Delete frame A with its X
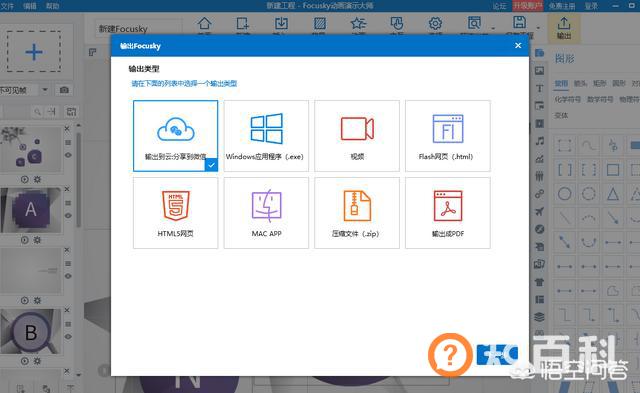The height and width of the screenshot is (393, 640). 67,189
